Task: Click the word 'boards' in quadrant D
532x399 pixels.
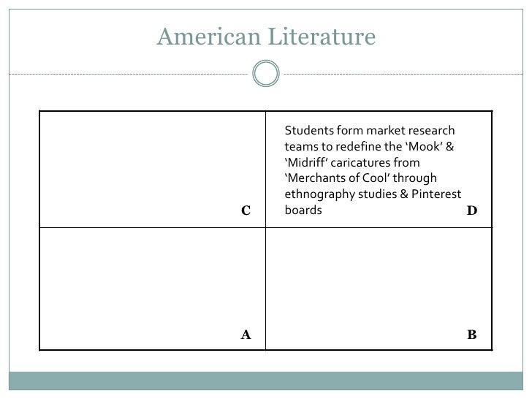Action: (x=303, y=210)
